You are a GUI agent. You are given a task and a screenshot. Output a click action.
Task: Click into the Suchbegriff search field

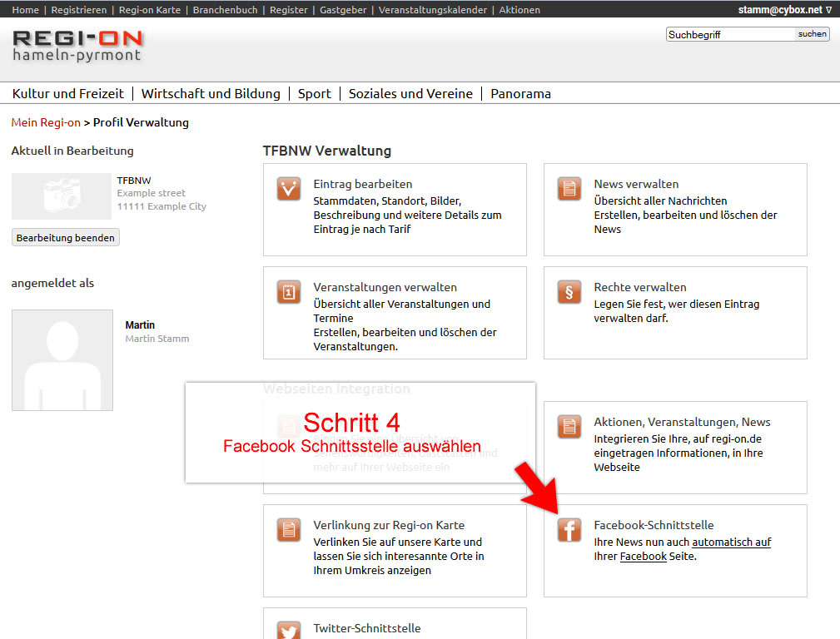point(729,35)
